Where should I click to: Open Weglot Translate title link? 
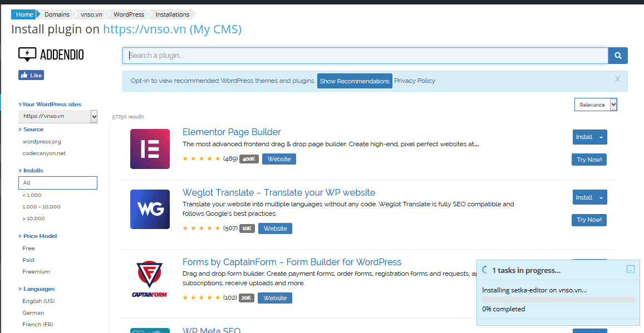(279, 192)
